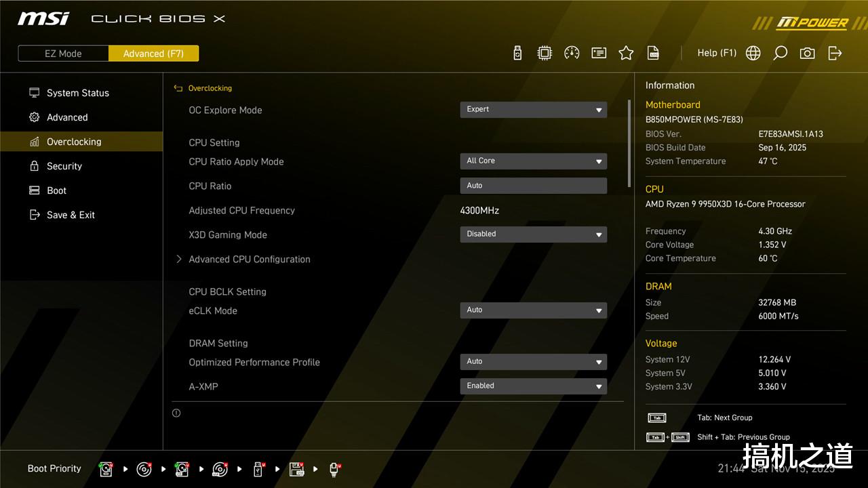Image resolution: width=868 pixels, height=488 pixels.
Task: Click the 32768 MB DRAM size value
Action: coord(777,302)
